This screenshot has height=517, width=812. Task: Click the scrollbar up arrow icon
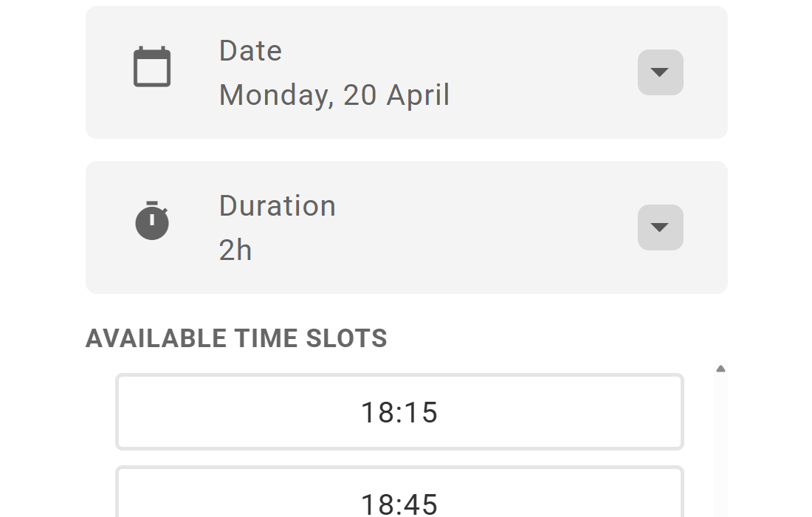click(x=720, y=367)
